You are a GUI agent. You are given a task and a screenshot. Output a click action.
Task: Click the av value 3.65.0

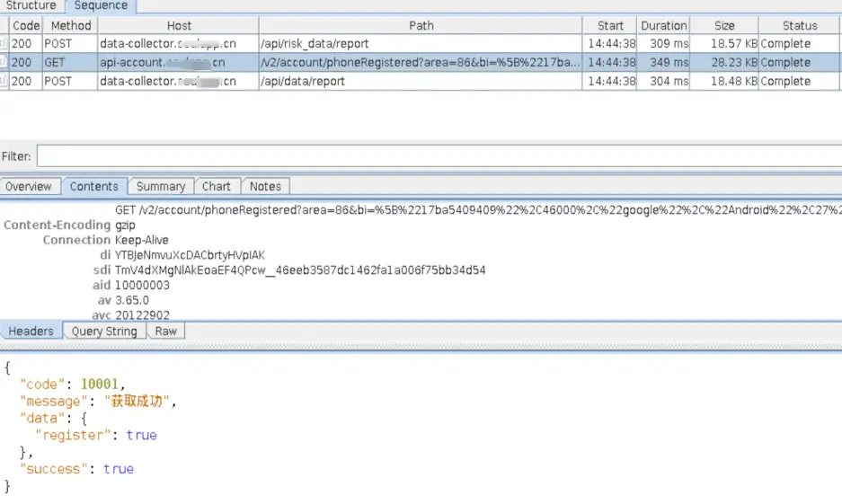(x=131, y=300)
